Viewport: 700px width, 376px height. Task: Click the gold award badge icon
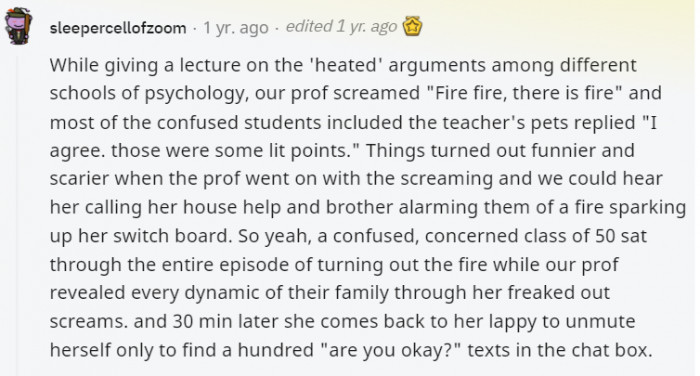[412, 26]
